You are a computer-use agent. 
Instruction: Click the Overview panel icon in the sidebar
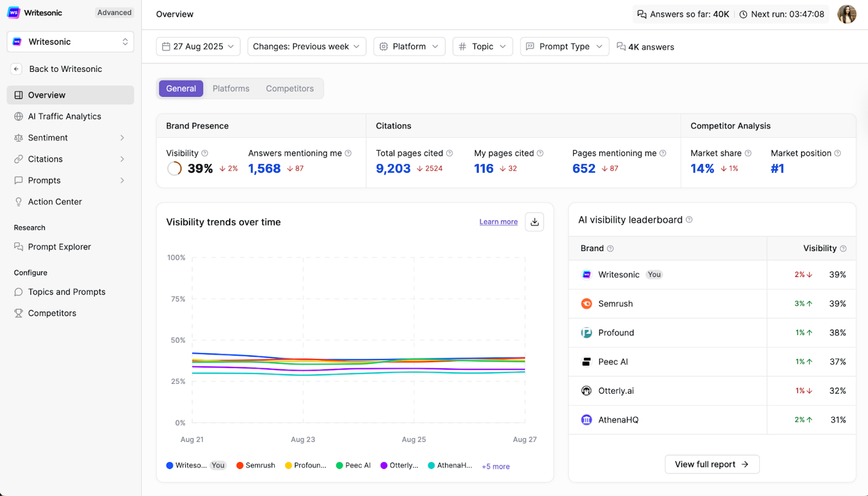(x=19, y=95)
